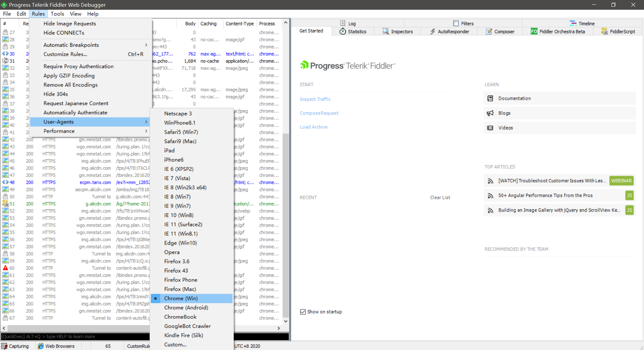Expand the User-Agents submenu

[x=91, y=122]
